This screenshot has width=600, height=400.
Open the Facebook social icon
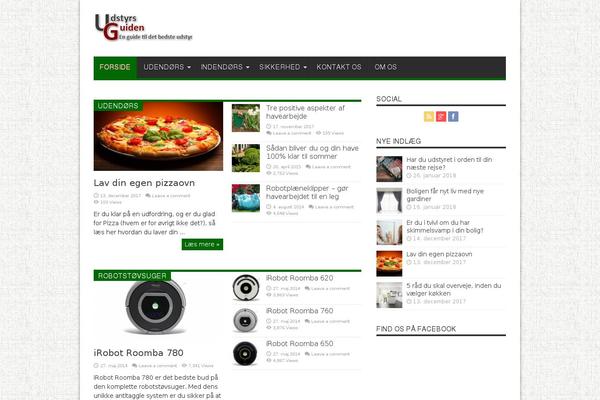tap(453, 116)
